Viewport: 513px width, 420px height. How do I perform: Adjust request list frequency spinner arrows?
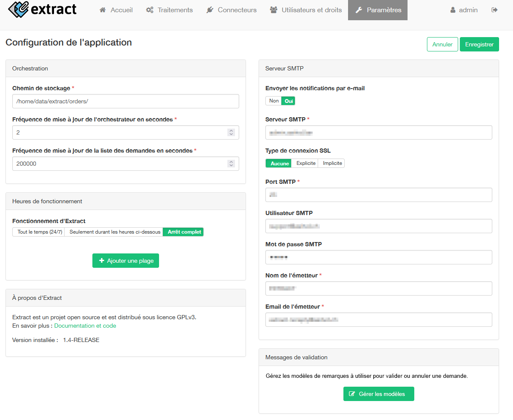231,164
